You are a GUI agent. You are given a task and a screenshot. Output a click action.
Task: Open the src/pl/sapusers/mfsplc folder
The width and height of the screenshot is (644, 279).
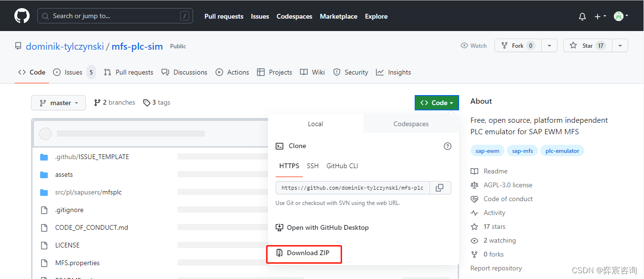(x=88, y=192)
